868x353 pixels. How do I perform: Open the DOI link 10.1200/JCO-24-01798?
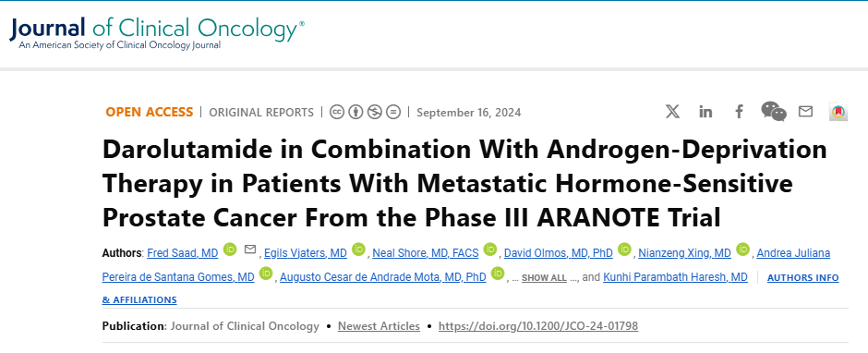coord(538,326)
